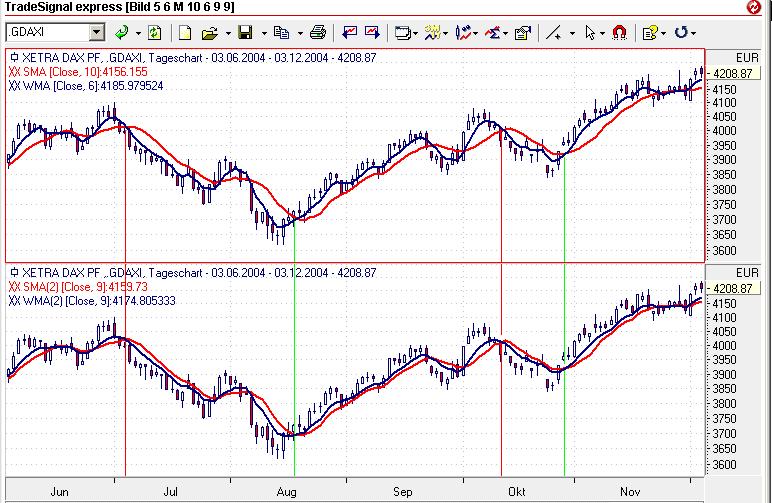Click chart icon with blue left arrow

(x=350, y=32)
